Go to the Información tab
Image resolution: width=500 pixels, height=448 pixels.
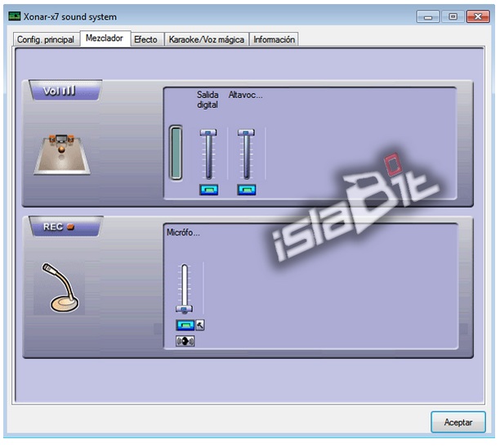pyautogui.click(x=274, y=39)
